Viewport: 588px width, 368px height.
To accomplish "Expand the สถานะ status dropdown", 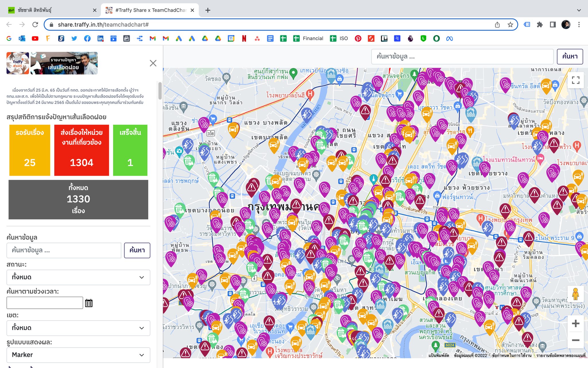I will tap(78, 277).
